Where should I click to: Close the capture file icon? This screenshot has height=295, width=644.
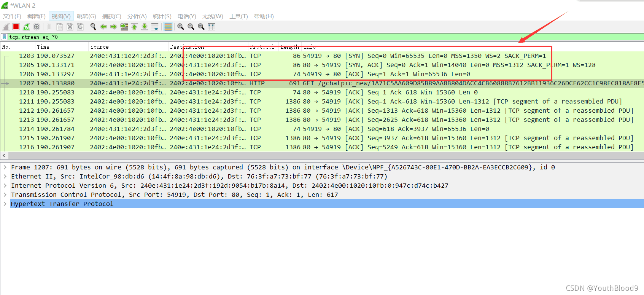(70, 27)
